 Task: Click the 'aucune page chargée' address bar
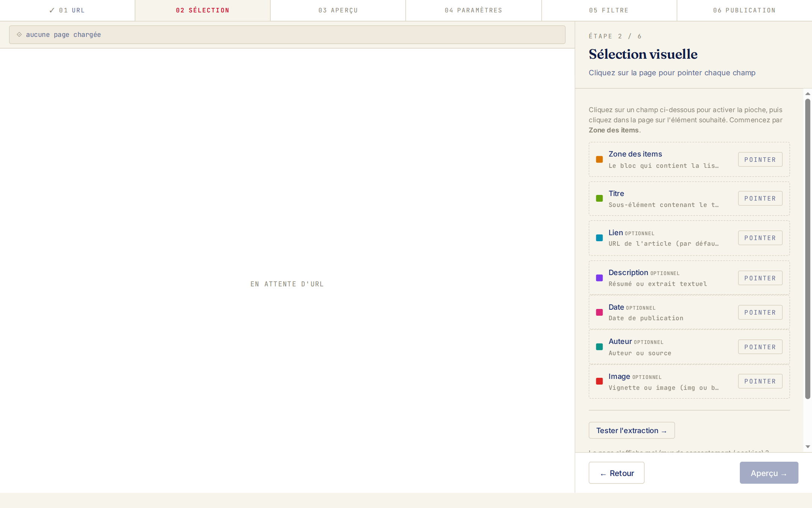[287, 35]
